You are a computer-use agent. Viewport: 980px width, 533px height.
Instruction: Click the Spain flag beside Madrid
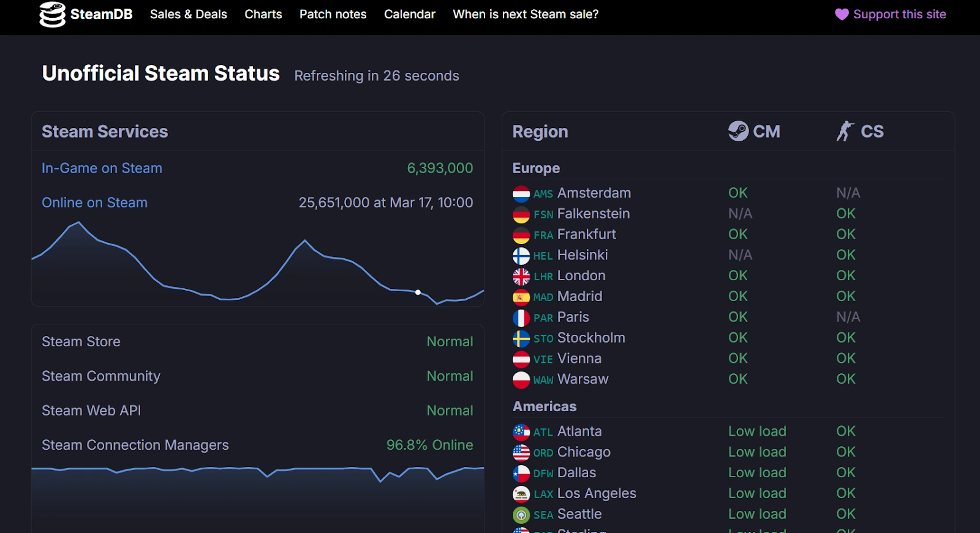pyautogui.click(x=521, y=297)
